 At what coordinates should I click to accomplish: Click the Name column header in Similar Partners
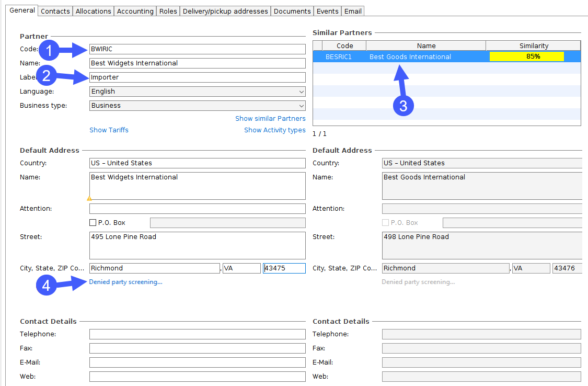(x=426, y=46)
